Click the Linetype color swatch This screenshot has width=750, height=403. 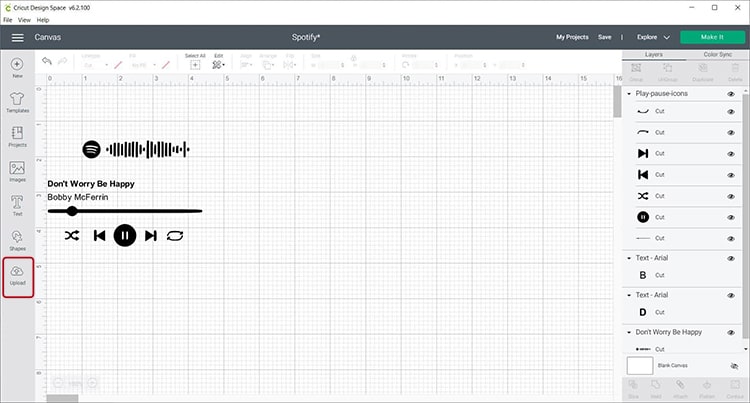pyautogui.click(x=118, y=65)
